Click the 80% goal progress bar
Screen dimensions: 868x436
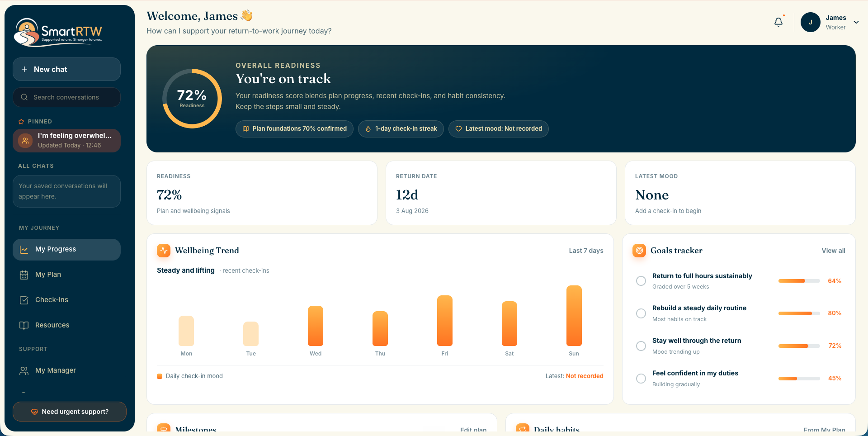799,313
